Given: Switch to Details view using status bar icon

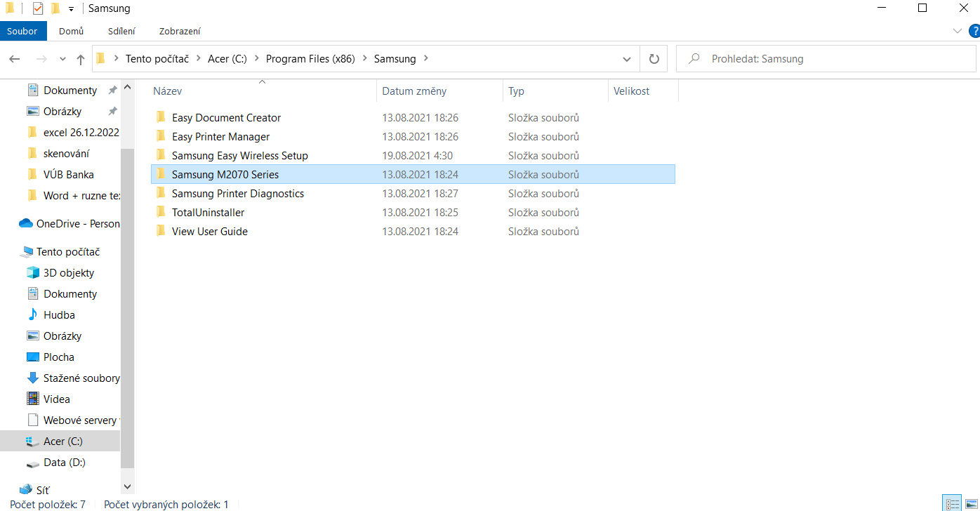Looking at the screenshot, I should pos(953,503).
